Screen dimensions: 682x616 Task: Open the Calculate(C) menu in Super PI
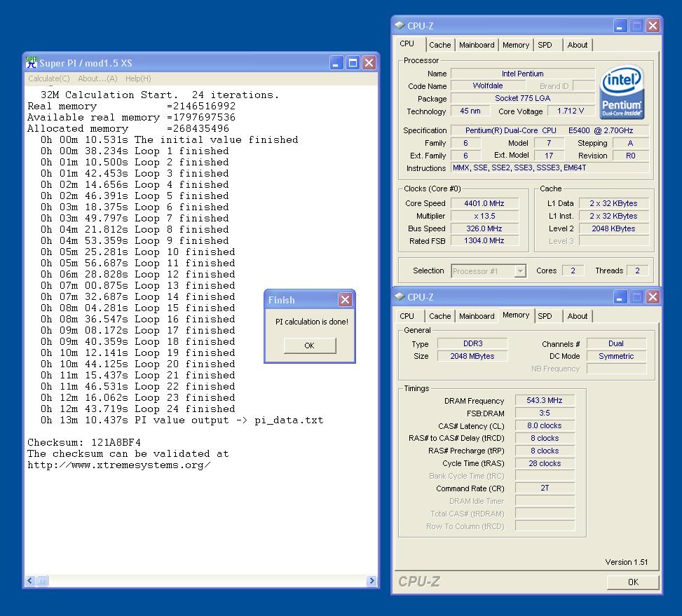click(x=49, y=78)
